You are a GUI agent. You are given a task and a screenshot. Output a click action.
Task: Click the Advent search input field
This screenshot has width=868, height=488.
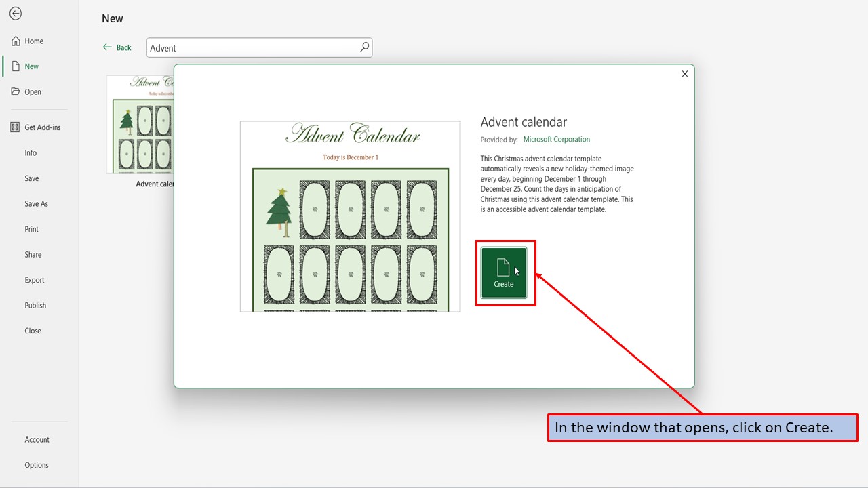pos(251,47)
